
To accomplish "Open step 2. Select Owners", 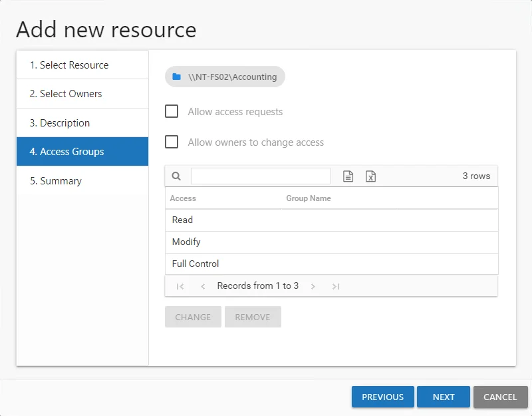I will coord(82,94).
